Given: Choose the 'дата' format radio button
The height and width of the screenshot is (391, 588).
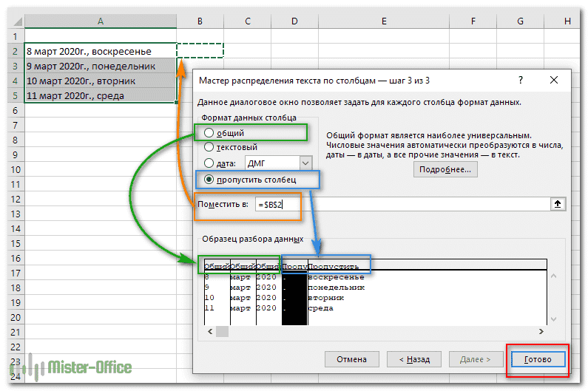Looking at the screenshot, I should point(209,163).
